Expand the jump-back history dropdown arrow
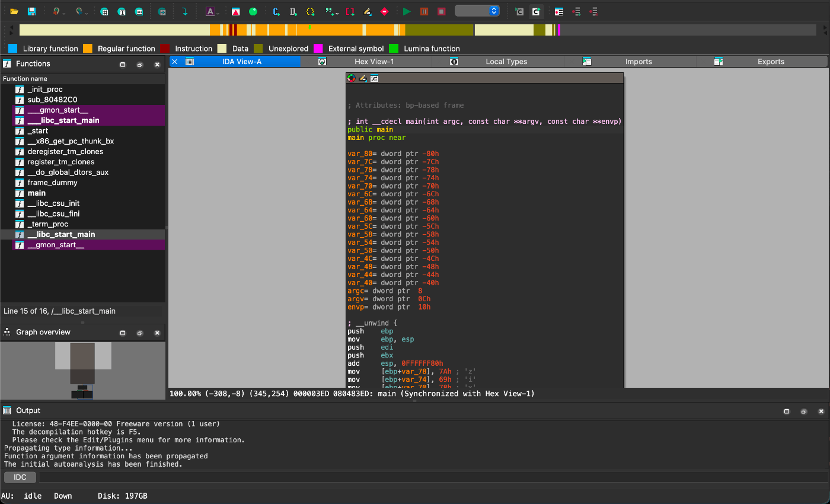The image size is (830, 504). pyautogui.click(x=63, y=12)
